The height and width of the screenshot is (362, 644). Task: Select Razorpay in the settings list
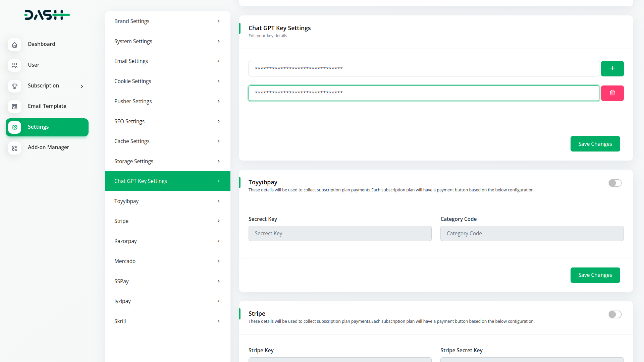125,241
